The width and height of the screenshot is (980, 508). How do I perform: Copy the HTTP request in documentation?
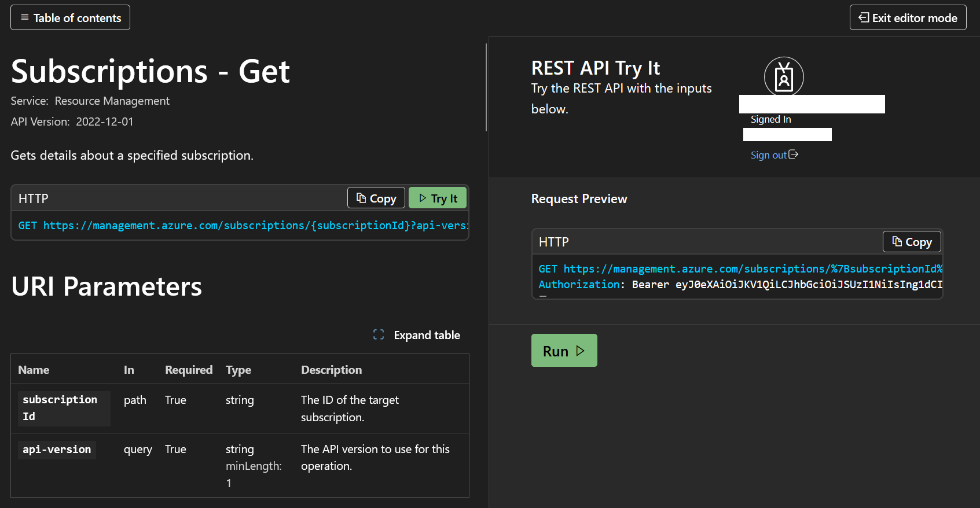coord(376,198)
